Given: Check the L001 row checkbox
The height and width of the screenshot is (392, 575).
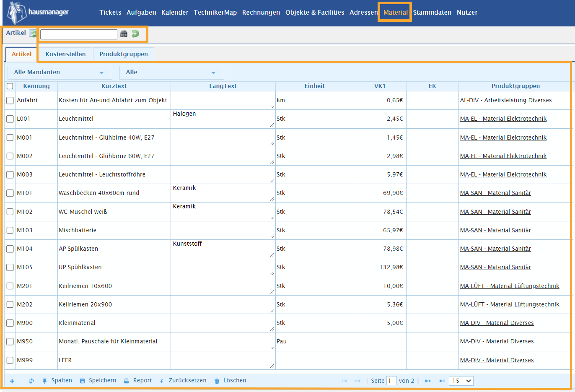Looking at the screenshot, I should click(10, 119).
